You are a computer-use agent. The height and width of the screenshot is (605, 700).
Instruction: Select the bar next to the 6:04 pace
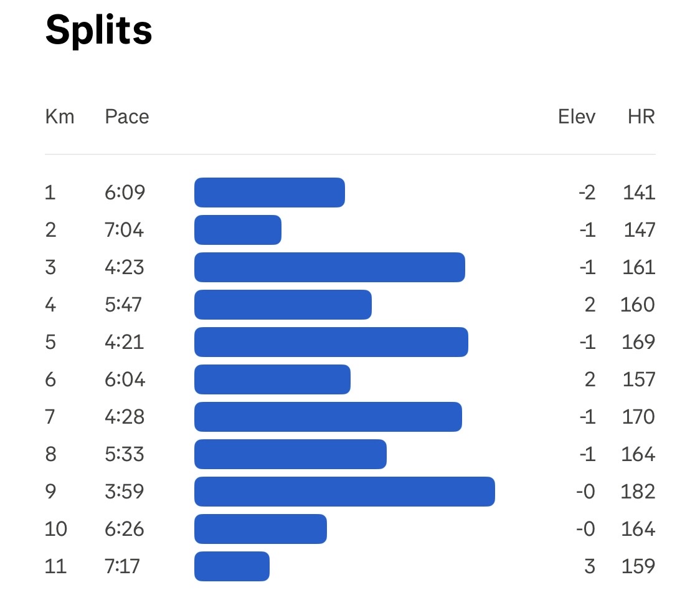272,379
